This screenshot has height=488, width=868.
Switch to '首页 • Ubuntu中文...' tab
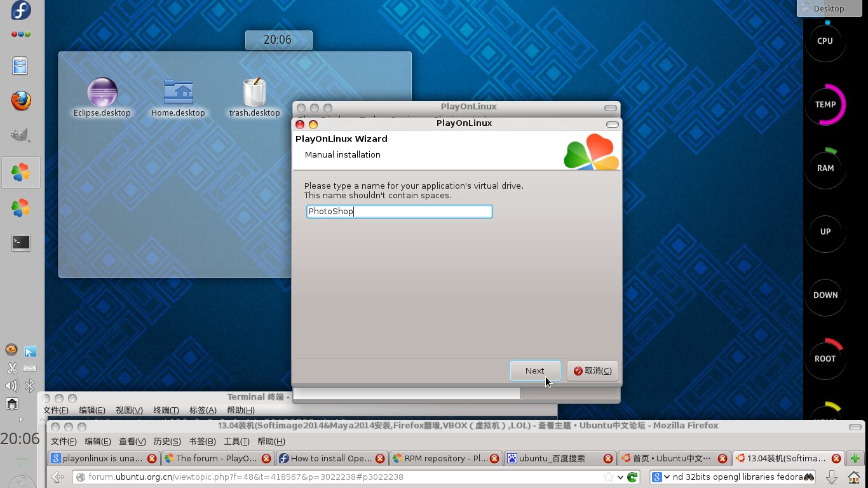673,458
